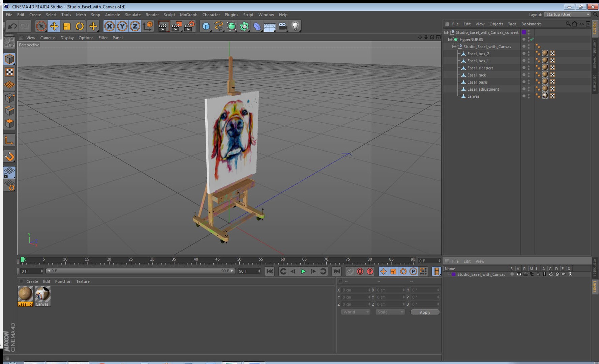The image size is (599, 364).
Task: Open World coordinate dropdown
Action: [356, 312]
